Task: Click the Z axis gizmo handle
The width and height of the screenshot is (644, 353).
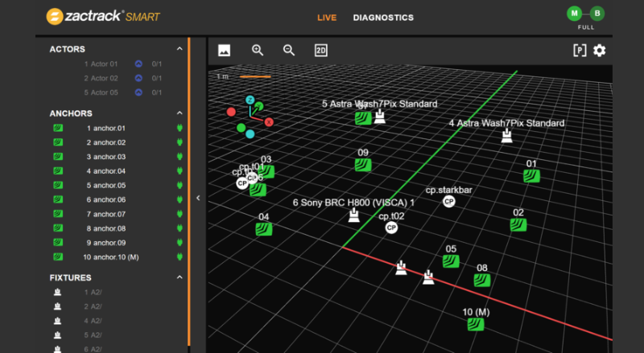Action: 250,100
